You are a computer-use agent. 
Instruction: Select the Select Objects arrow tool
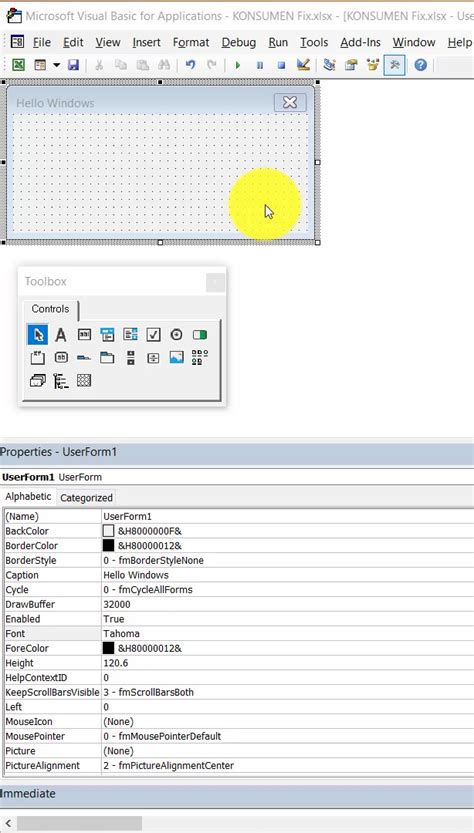click(38, 335)
